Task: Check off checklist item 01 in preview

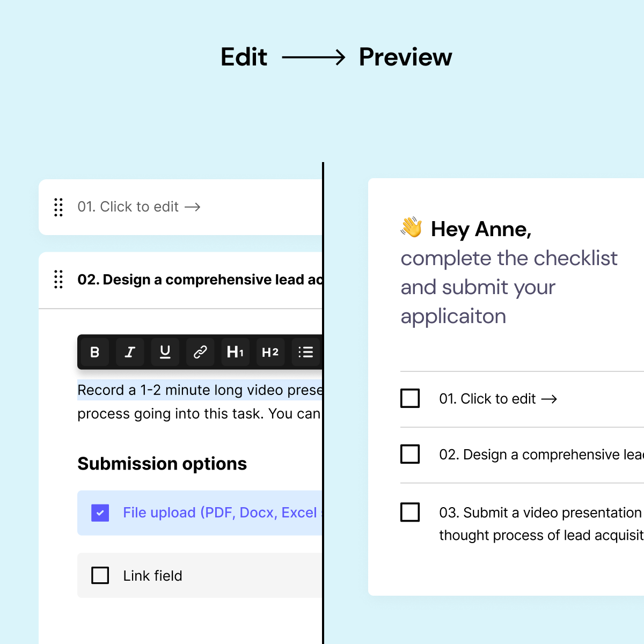Action: pos(410,398)
